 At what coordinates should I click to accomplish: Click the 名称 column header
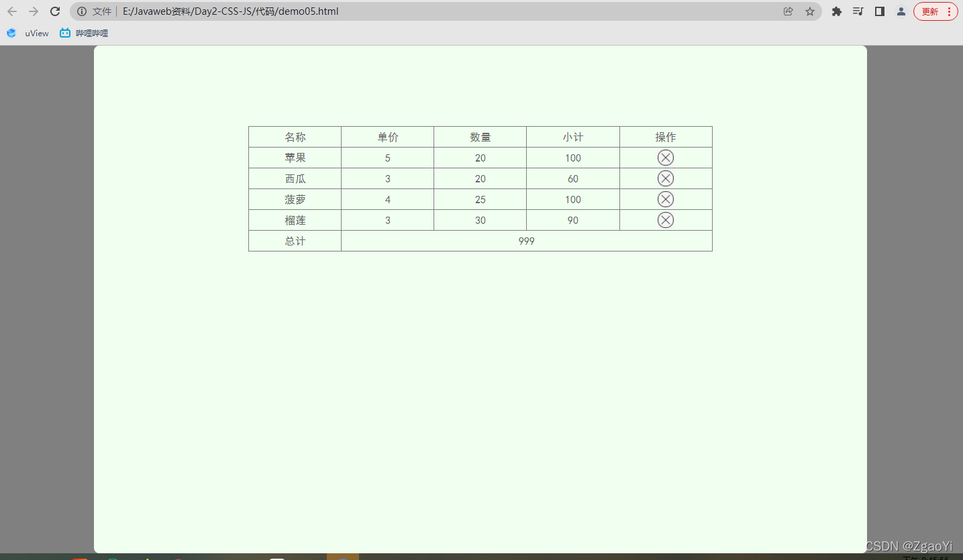tap(295, 137)
